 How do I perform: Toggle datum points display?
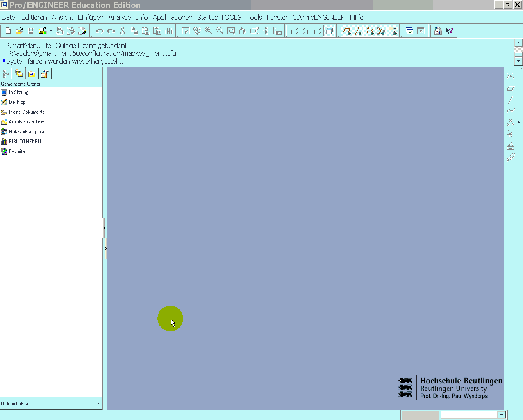(x=370, y=31)
